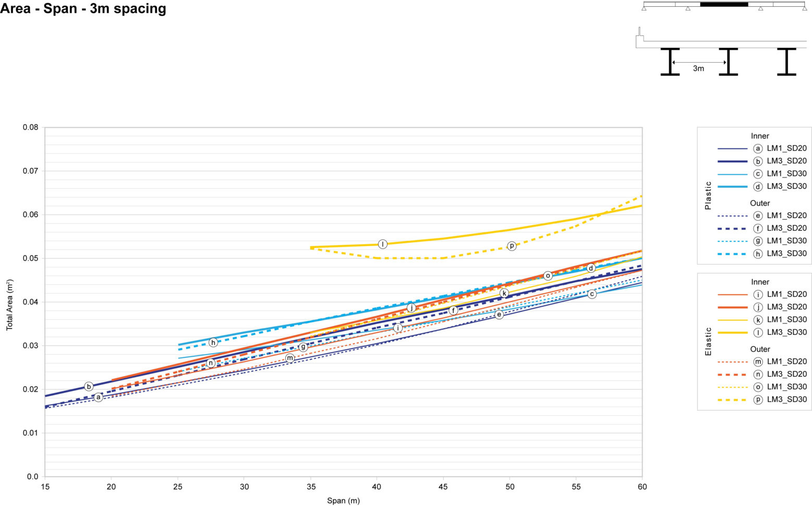Click the LM3_SD20 label beside legend letter 'n'
Screen dimensions: 812x506
[x=786, y=374]
